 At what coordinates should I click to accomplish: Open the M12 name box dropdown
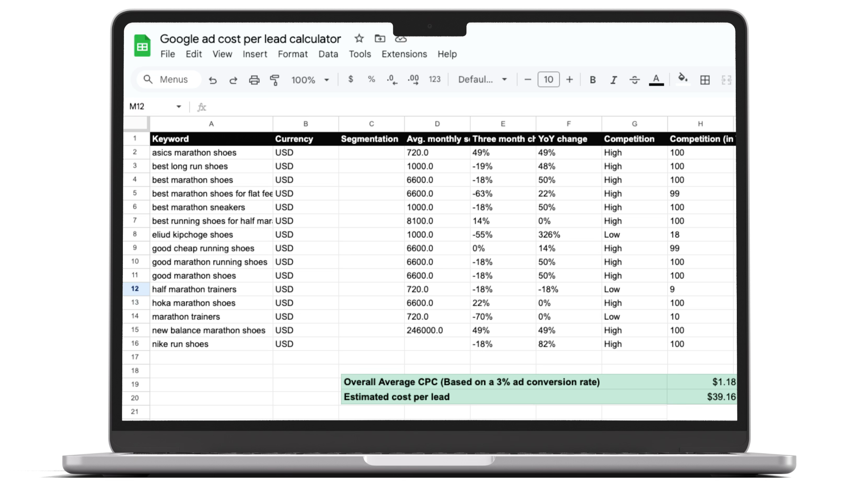[x=179, y=106]
